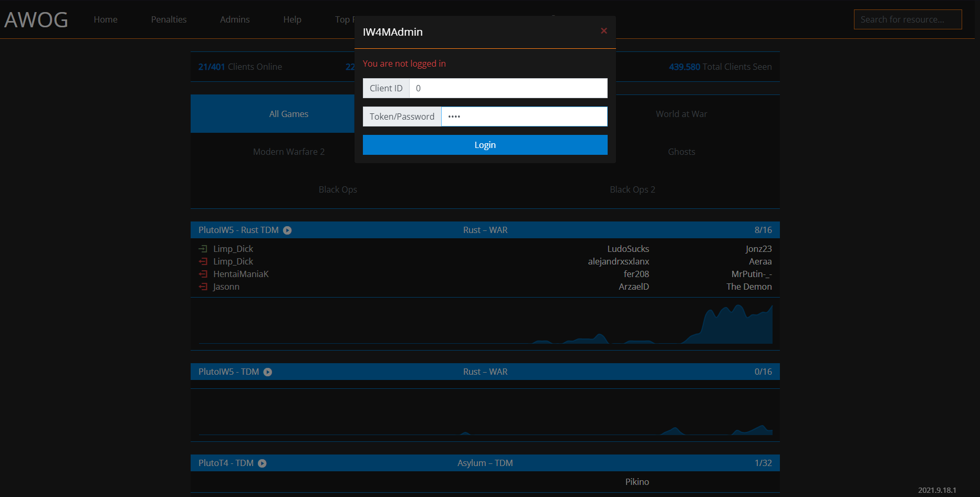Click the Search for resource box
980x497 pixels.
[x=908, y=19]
